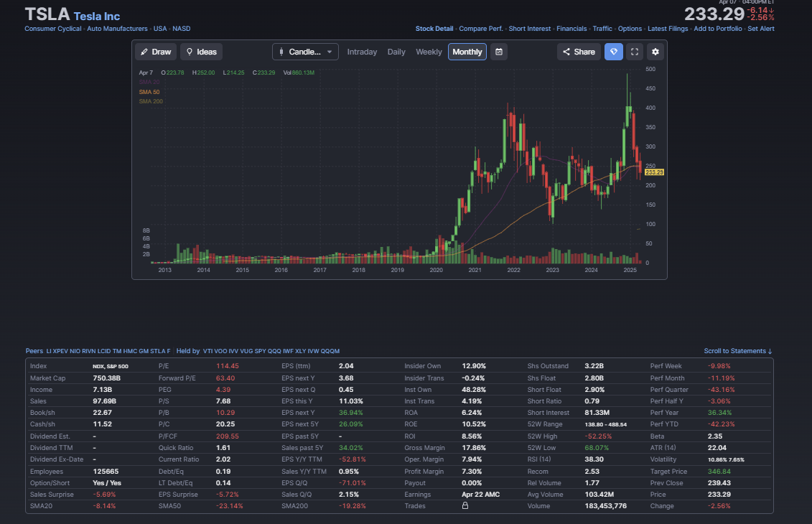Open chart settings gear
Screen dimensions: 812x524
point(655,52)
